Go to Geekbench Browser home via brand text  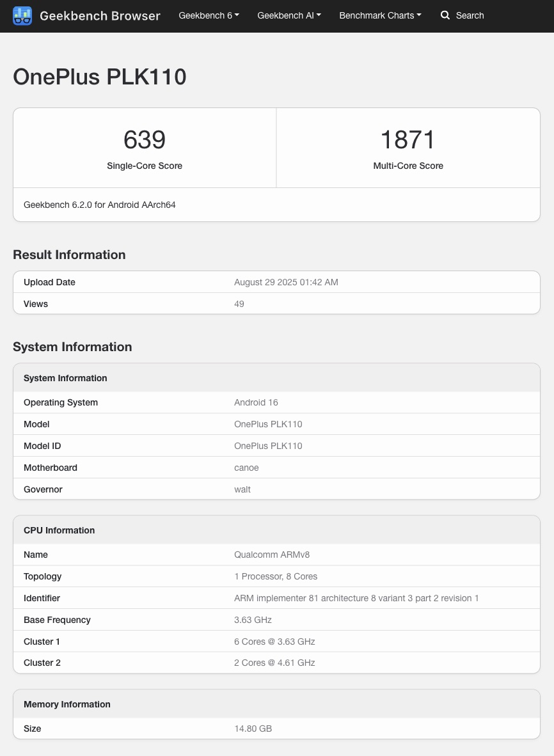100,15
